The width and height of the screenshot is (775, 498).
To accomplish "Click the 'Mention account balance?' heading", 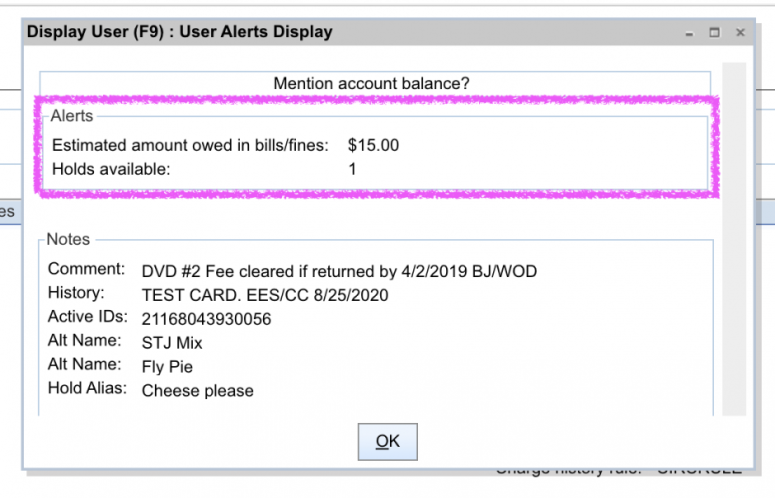I will pyautogui.click(x=371, y=84).
